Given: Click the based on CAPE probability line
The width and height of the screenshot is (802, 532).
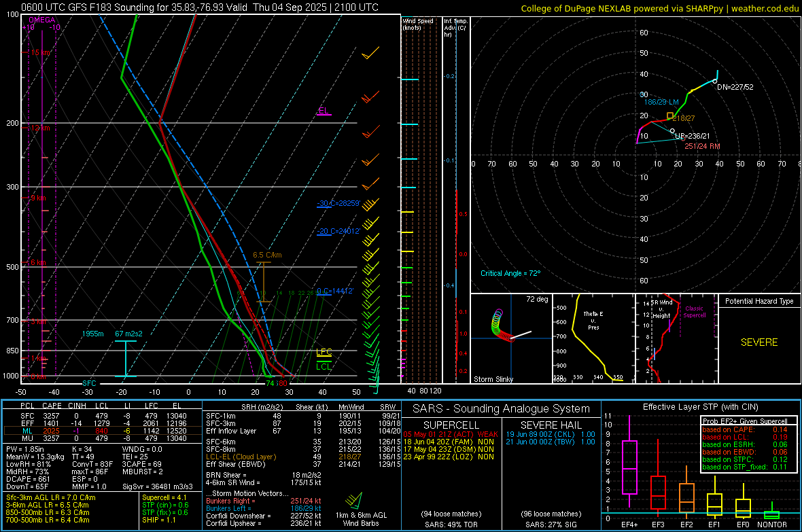Looking at the screenshot, I should (x=745, y=429).
